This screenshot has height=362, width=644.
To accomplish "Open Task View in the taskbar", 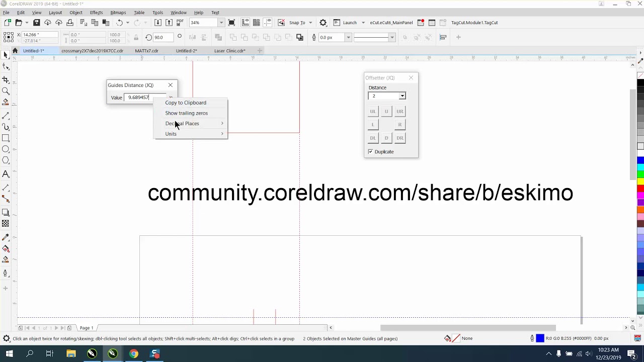I will coord(50,353).
